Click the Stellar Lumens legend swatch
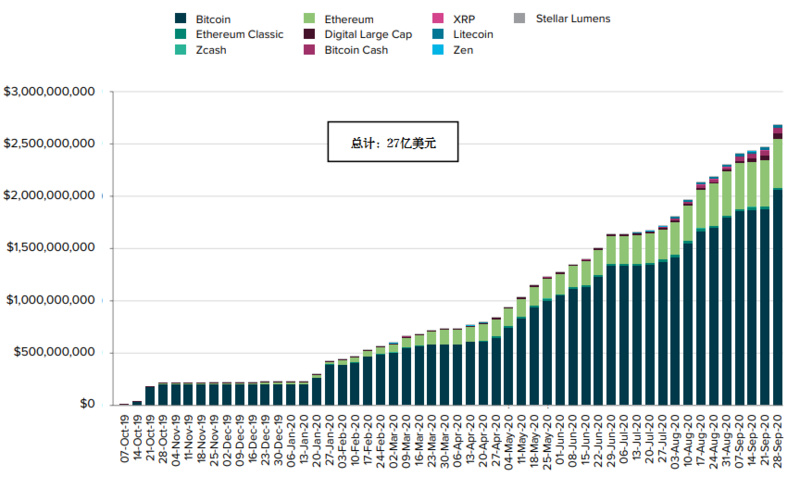The width and height of the screenshot is (800, 489). click(x=519, y=18)
